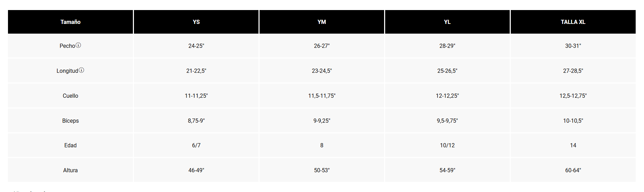
Task: Select the Altura row label
Action: point(70,170)
